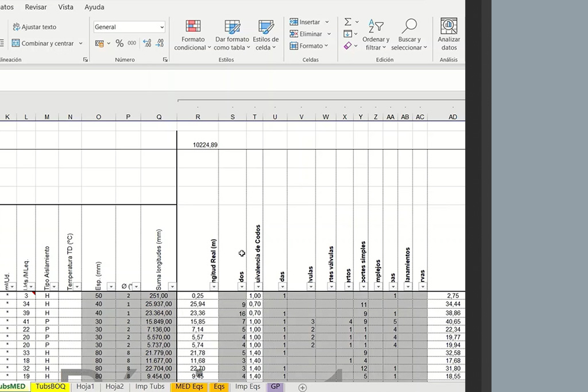This screenshot has width=588, height=392.
Task: Switch to Imp Eqs sheet tab
Action: click(247, 386)
